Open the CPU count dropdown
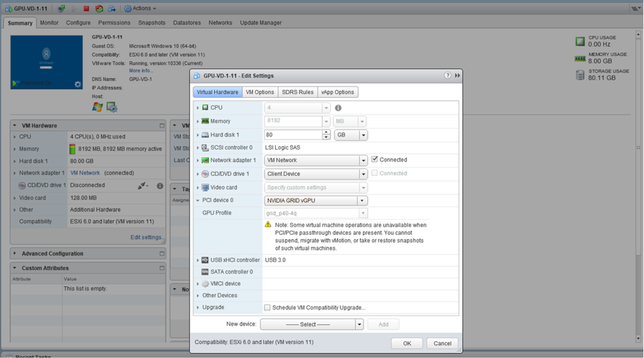 point(326,108)
